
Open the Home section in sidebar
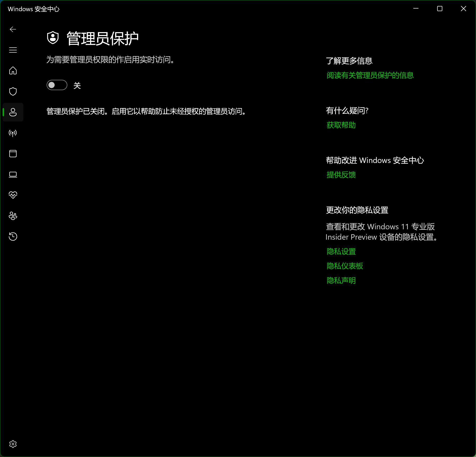coord(13,71)
